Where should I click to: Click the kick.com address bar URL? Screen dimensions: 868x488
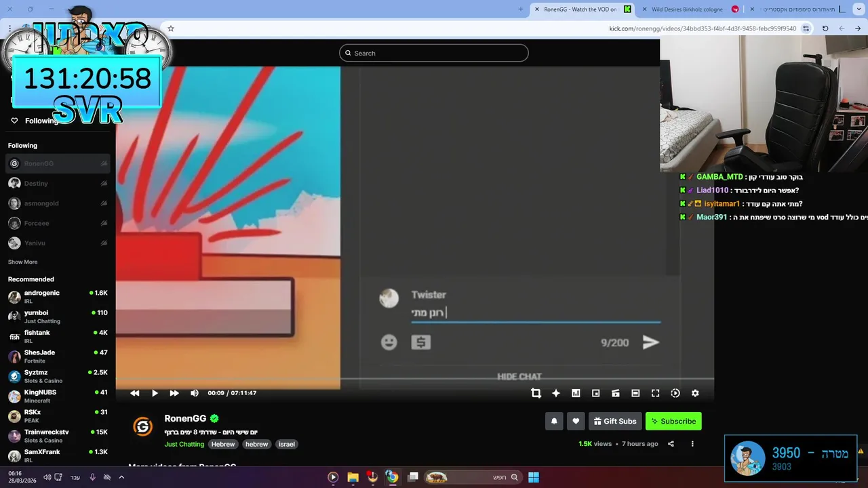(x=703, y=28)
